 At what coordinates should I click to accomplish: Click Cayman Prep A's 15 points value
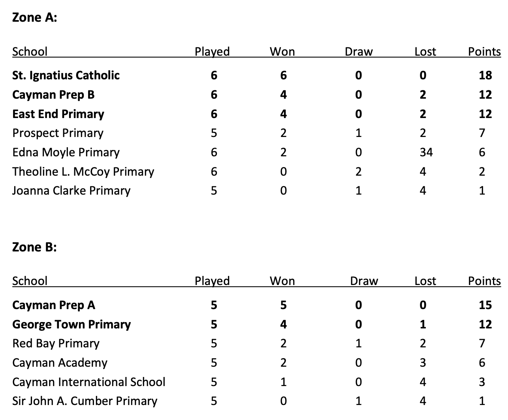click(485, 305)
